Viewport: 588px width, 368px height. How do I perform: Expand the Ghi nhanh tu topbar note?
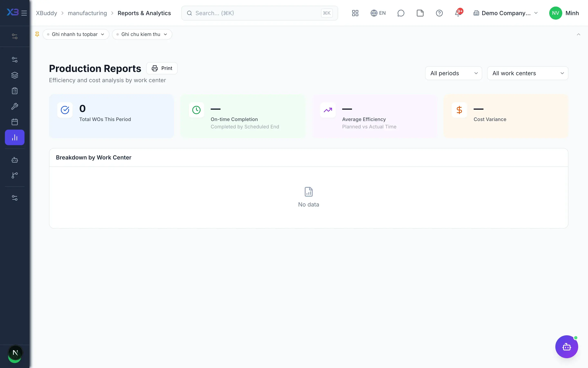tap(76, 34)
